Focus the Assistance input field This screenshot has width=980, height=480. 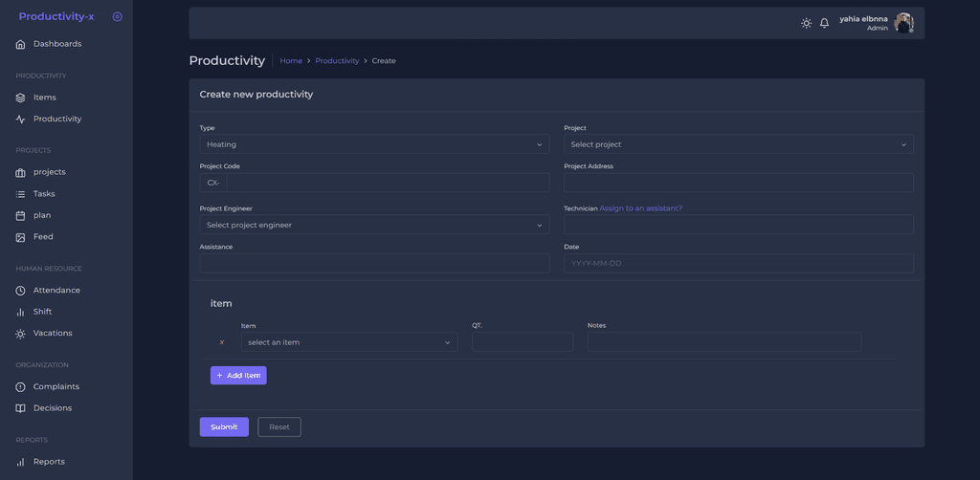[374, 263]
